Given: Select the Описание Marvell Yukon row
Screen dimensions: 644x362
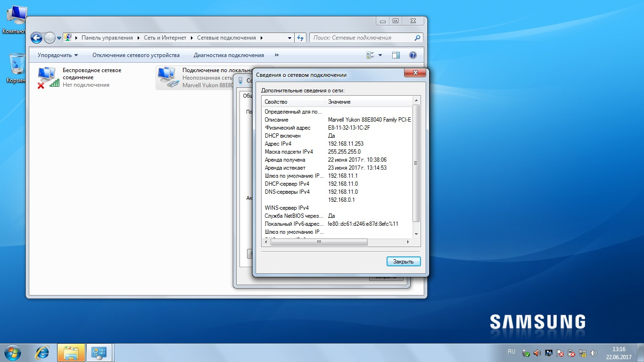Looking at the screenshot, I should tap(337, 120).
